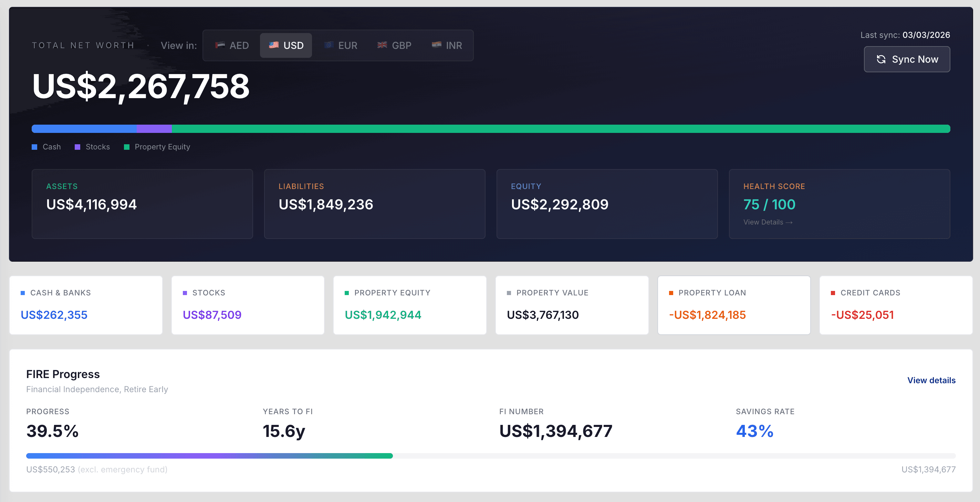Click the Sync Now refresh icon

tap(881, 59)
